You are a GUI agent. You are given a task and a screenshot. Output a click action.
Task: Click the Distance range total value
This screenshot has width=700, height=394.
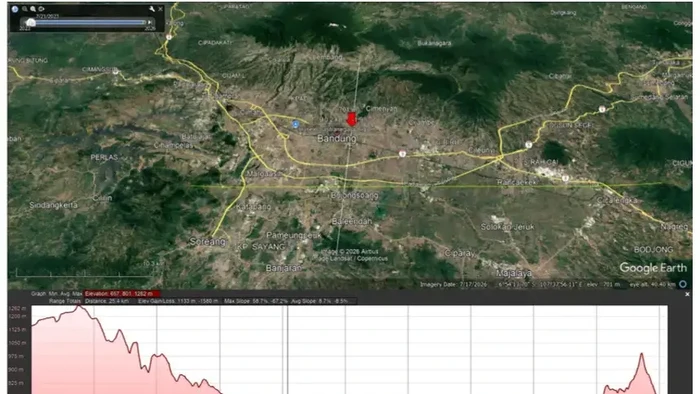[x=107, y=301]
